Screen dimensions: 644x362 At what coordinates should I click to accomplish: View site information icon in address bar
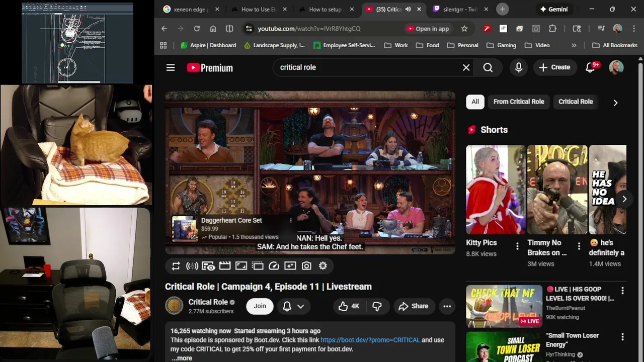249,29
